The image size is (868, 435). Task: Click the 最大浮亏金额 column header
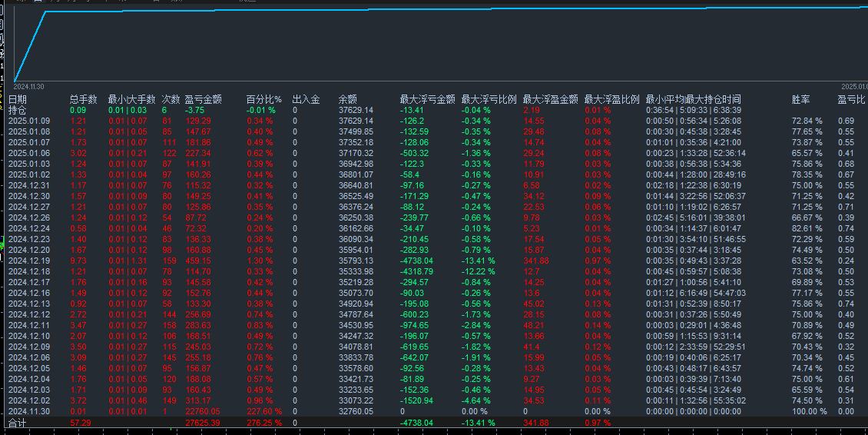(x=427, y=99)
